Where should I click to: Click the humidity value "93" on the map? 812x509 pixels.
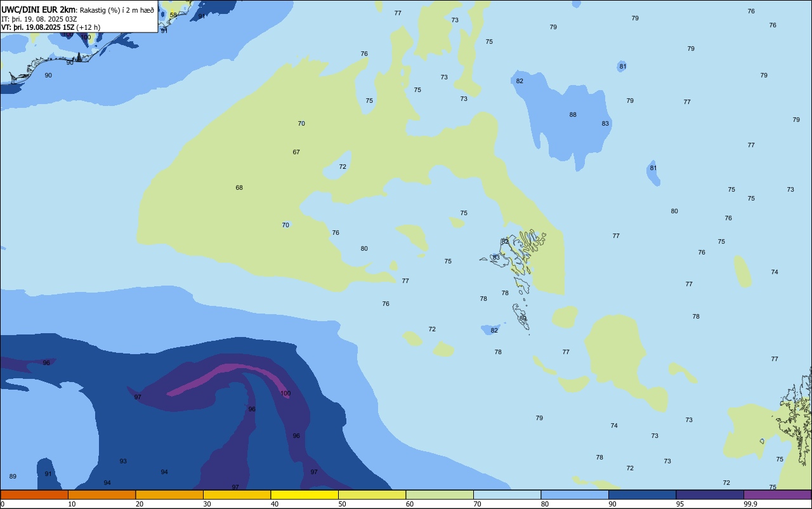click(123, 461)
